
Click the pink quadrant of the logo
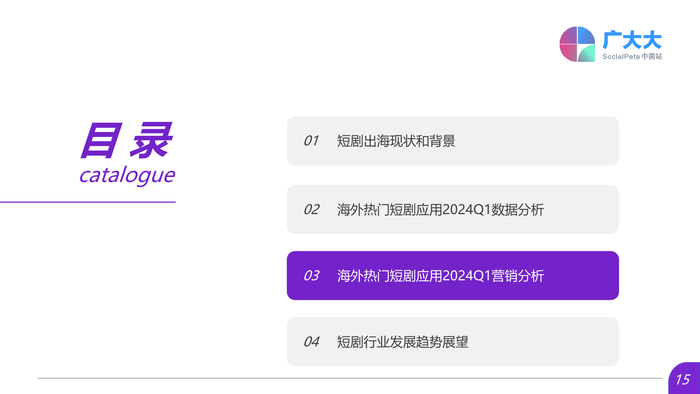pyautogui.click(x=569, y=53)
